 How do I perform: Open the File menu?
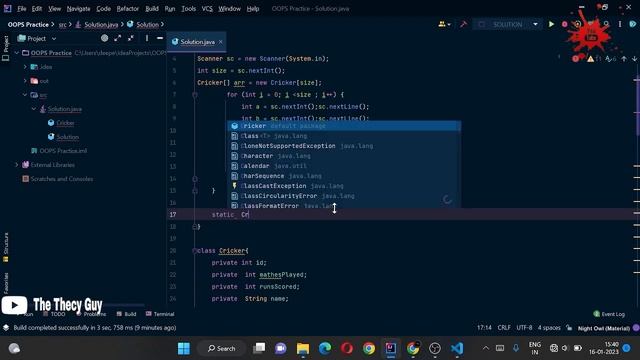[x=22, y=9]
